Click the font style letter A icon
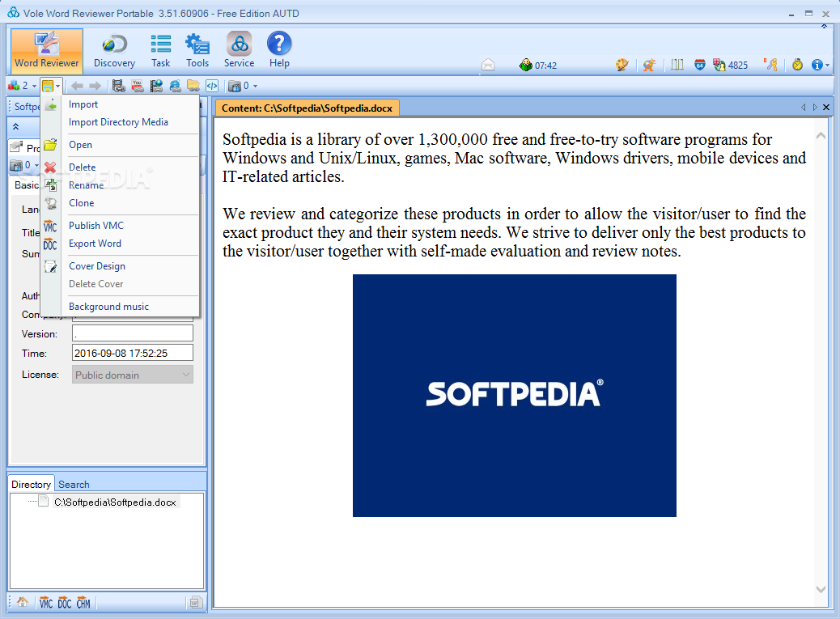This screenshot has width=840, height=619. coord(649,65)
